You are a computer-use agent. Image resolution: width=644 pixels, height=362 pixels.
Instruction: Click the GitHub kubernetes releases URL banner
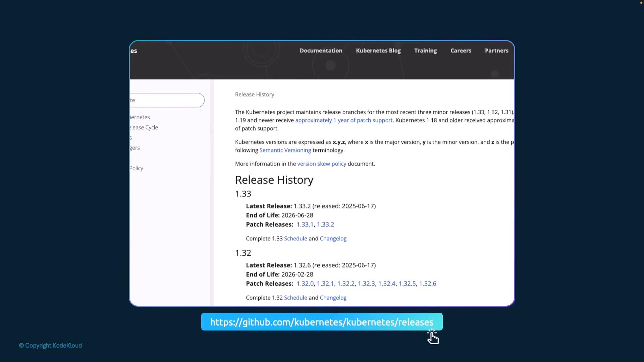point(322,322)
